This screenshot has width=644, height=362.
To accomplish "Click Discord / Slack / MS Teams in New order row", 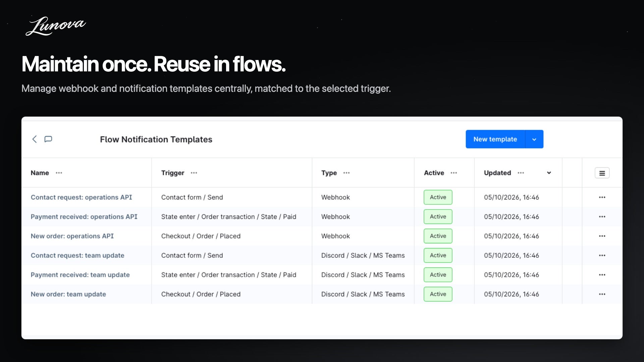I will point(363,294).
